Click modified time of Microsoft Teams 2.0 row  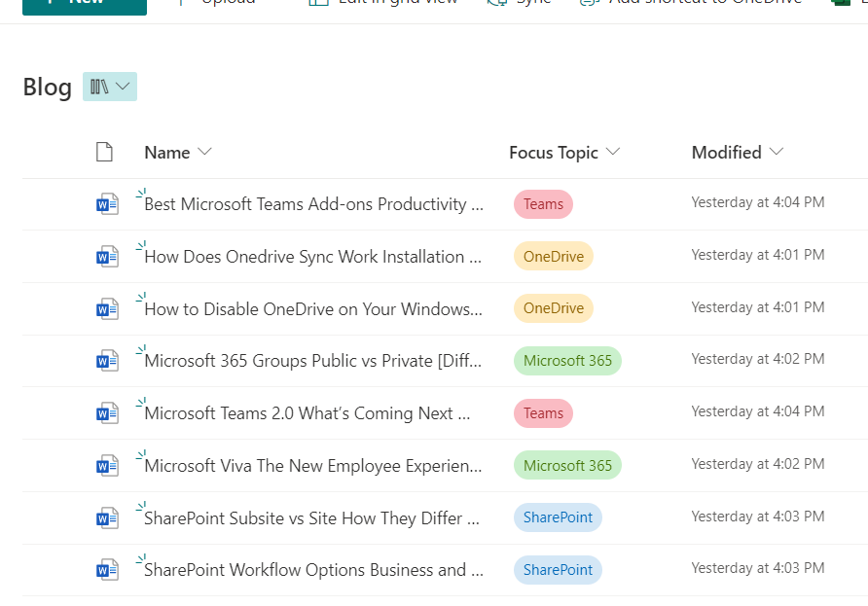(x=758, y=411)
